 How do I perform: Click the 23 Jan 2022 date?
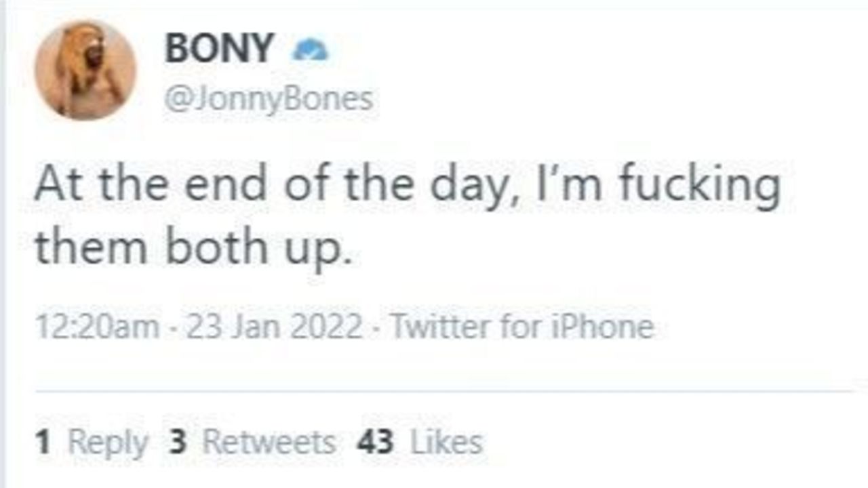(274, 327)
